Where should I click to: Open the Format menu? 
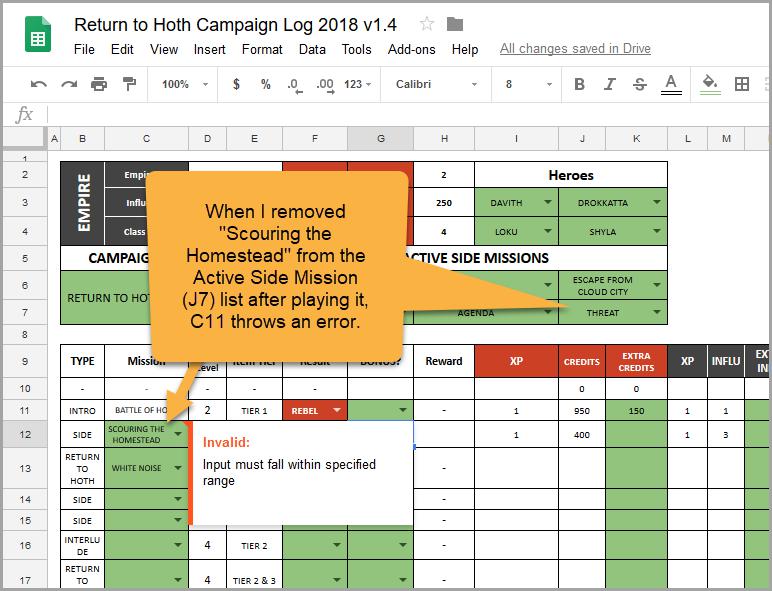pos(262,49)
